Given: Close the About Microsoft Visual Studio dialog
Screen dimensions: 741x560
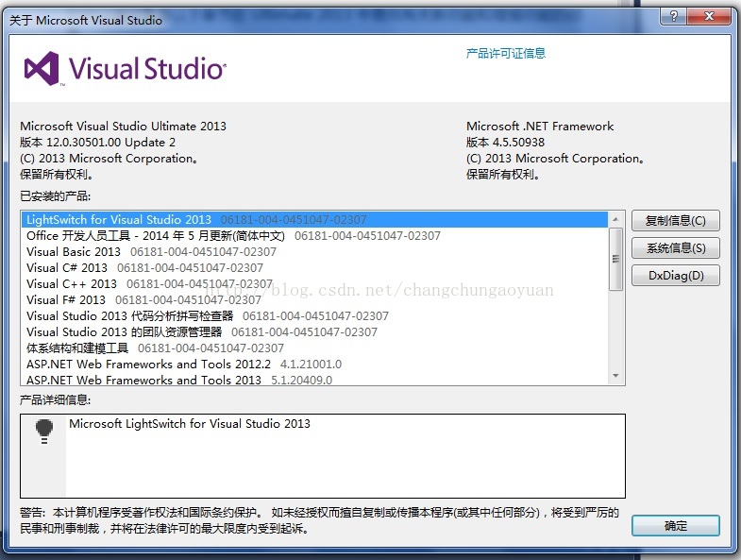Looking at the screenshot, I should (709, 16).
